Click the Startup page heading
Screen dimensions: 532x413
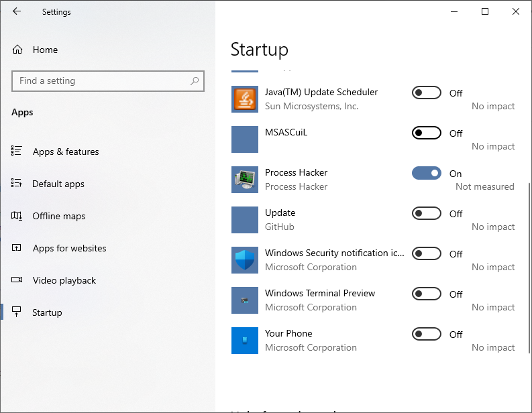(x=260, y=50)
